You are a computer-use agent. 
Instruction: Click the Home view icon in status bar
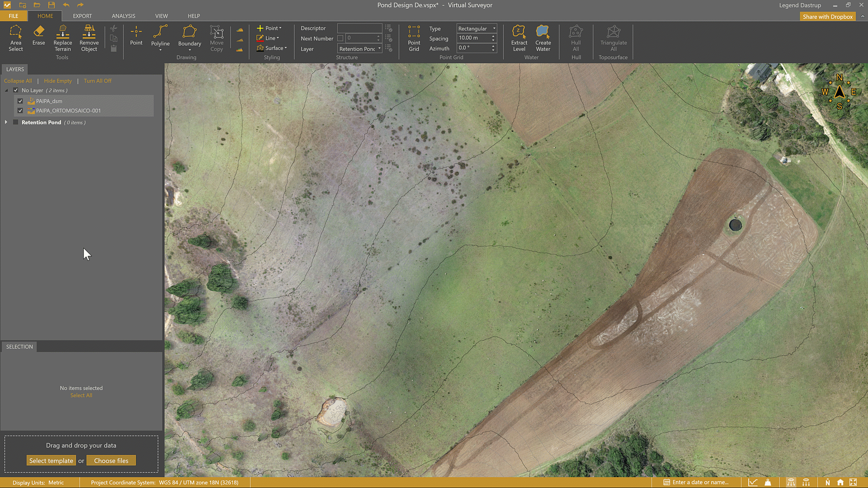(840, 482)
